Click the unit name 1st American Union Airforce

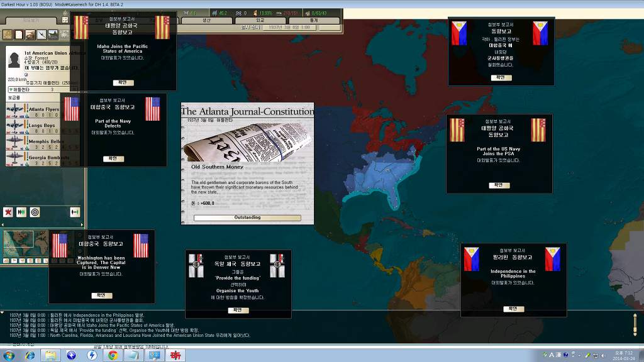(55, 53)
